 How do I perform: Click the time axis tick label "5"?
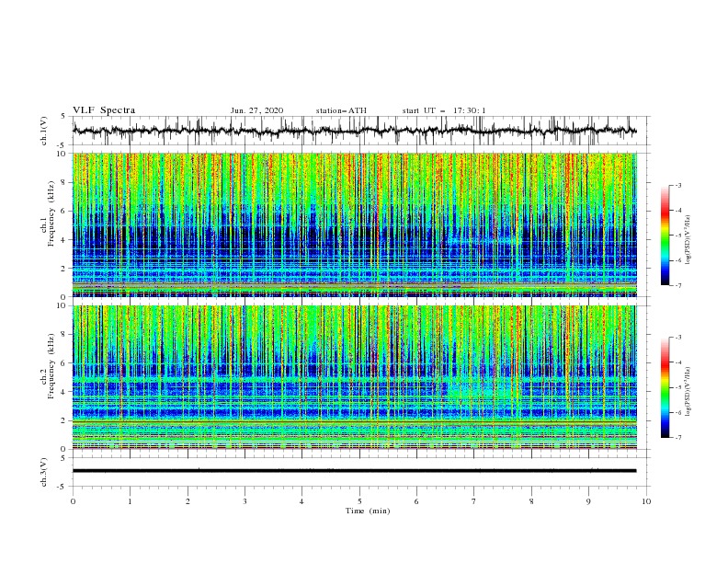359,501
